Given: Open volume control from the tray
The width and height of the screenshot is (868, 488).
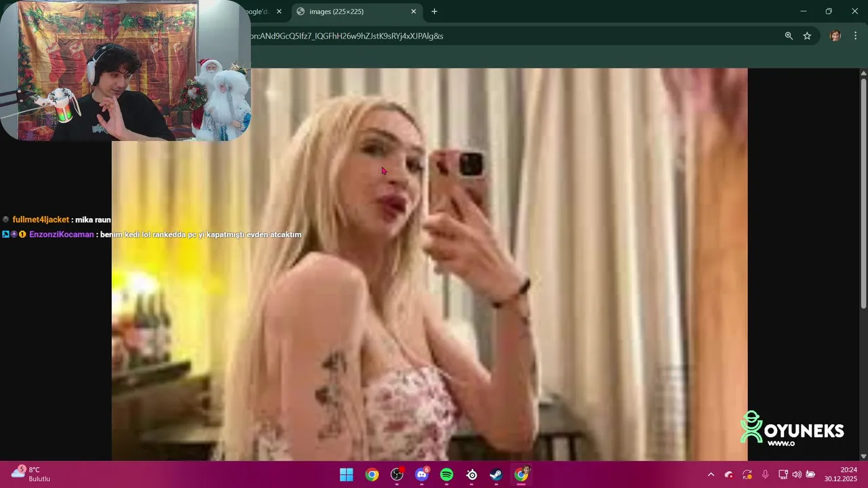Looking at the screenshot, I should click(x=797, y=474).
